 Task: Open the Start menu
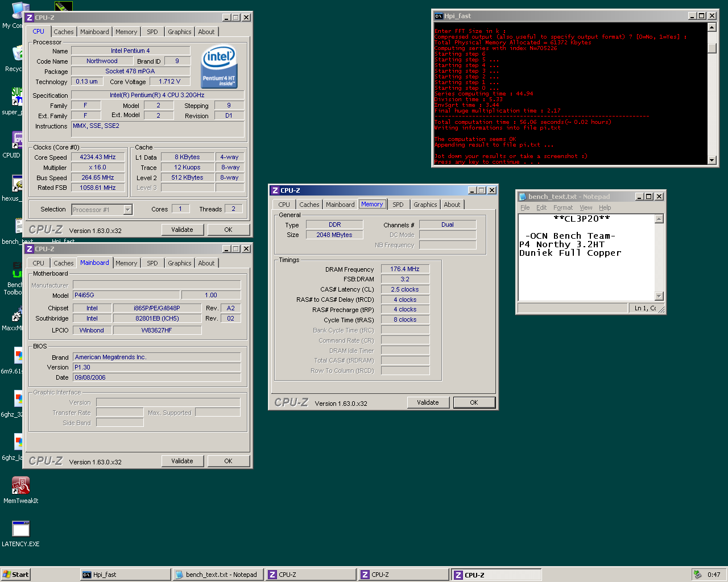[x=15, y=575]
